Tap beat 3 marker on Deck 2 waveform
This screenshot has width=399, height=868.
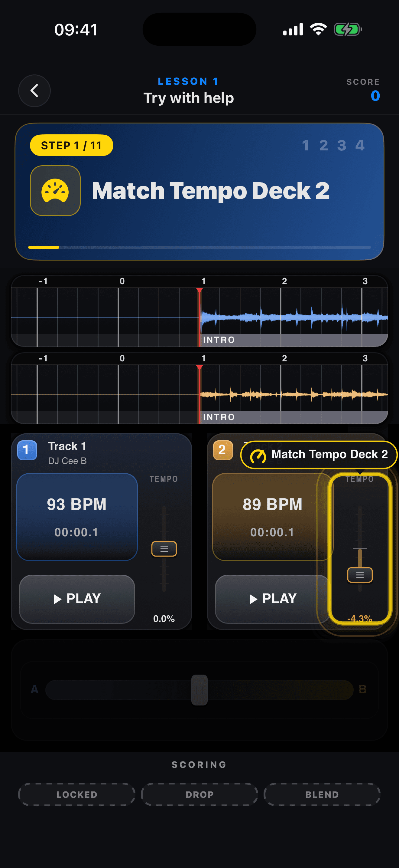point(365,358)
